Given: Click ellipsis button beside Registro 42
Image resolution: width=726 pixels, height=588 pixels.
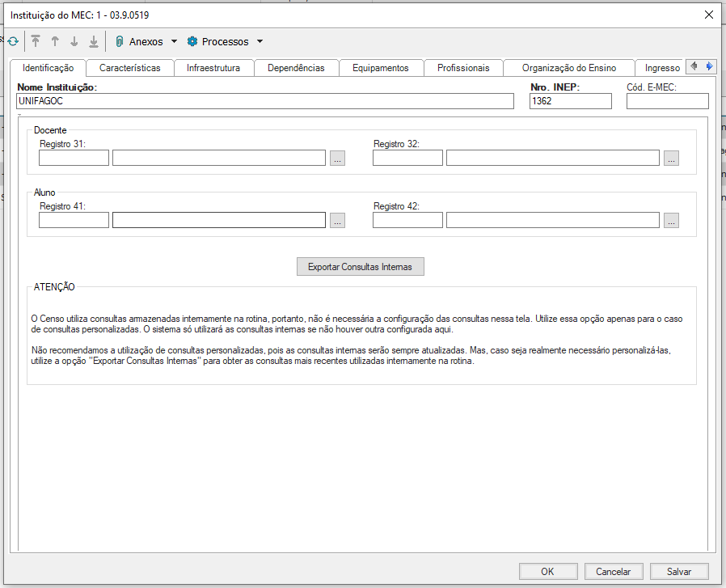Looking at the screenshot, I should click(672, 220).
